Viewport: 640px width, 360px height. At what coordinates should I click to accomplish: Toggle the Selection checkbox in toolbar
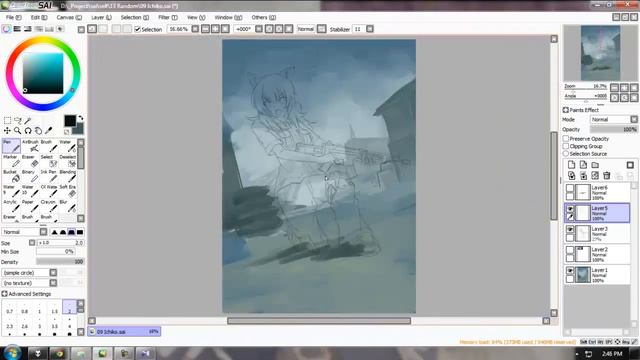click(138, 29)
